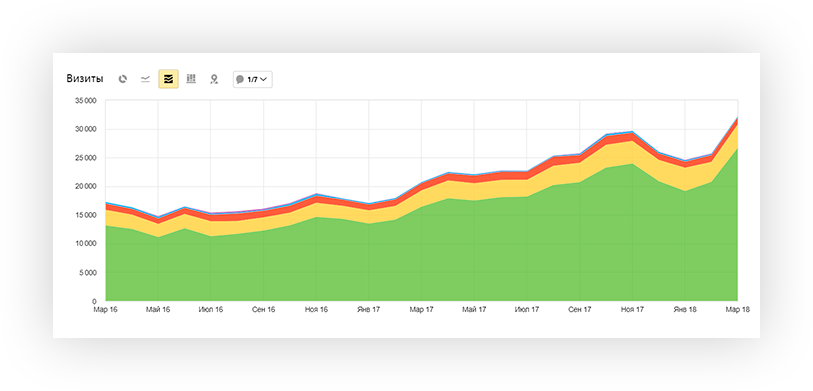Click the Мар 16 x-axis label
This screenshot has width=813, height=391.
105,310
